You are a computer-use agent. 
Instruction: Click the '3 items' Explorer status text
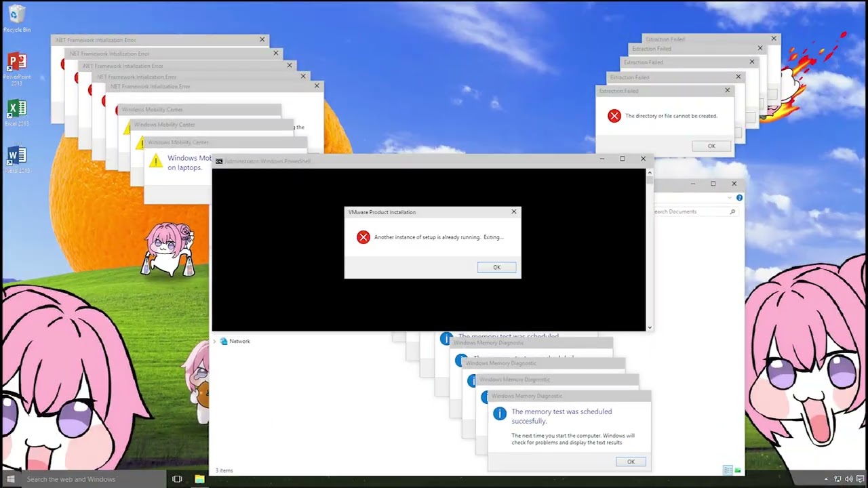[x=224, y=470]
